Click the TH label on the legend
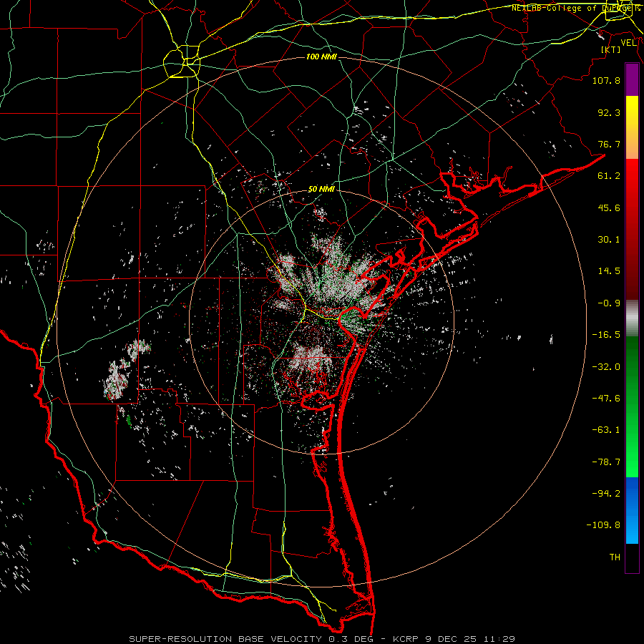 pyautogui.click(x=615, y=557)
